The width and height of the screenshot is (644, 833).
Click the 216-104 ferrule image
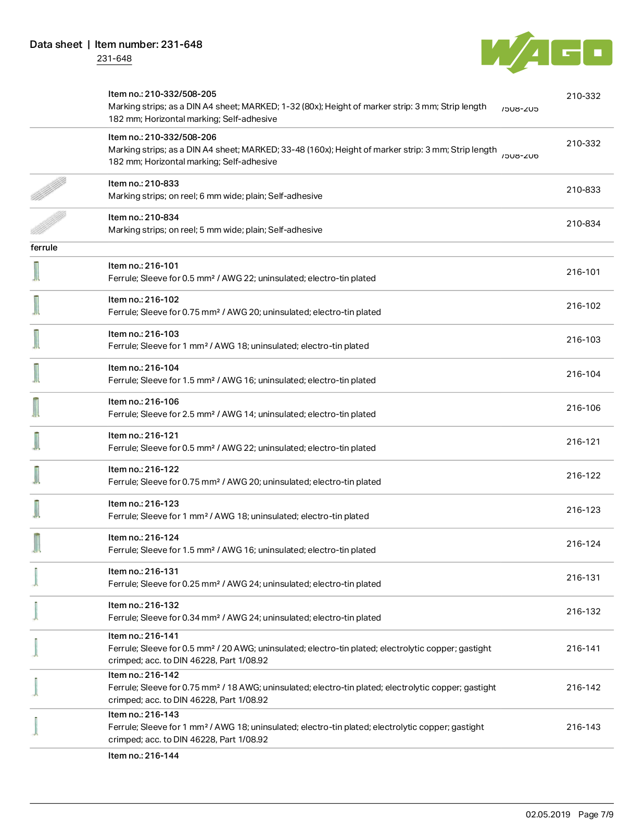tap(36, 373)
